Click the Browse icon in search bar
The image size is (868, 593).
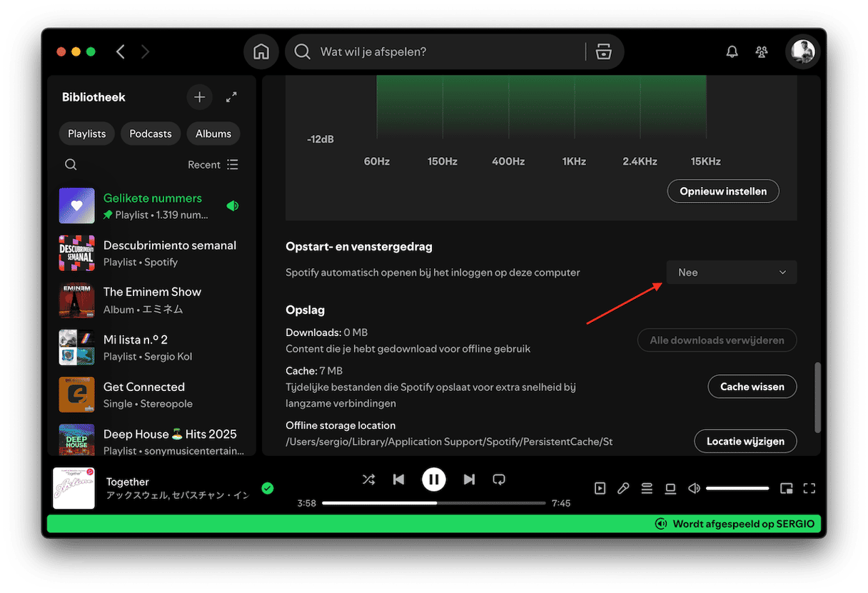604,52
